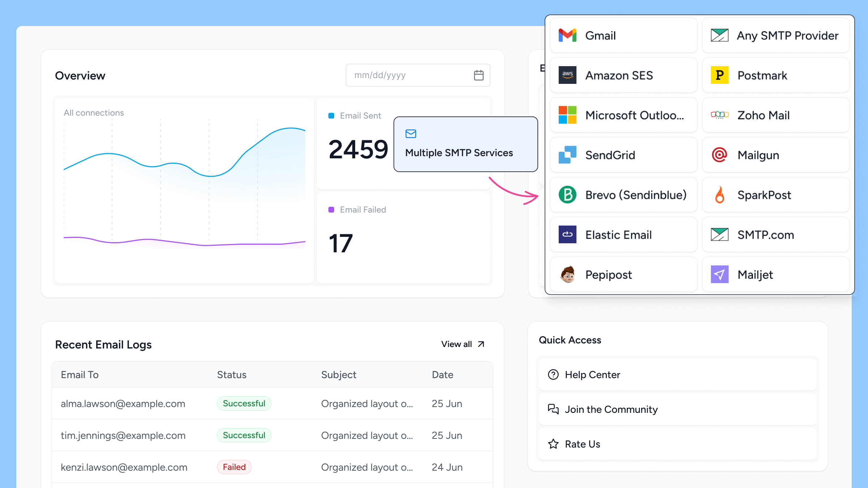868x488 pixels.
Task: Click 25 Jun date in tim.jennings row
Action: [x=447, y=435]
